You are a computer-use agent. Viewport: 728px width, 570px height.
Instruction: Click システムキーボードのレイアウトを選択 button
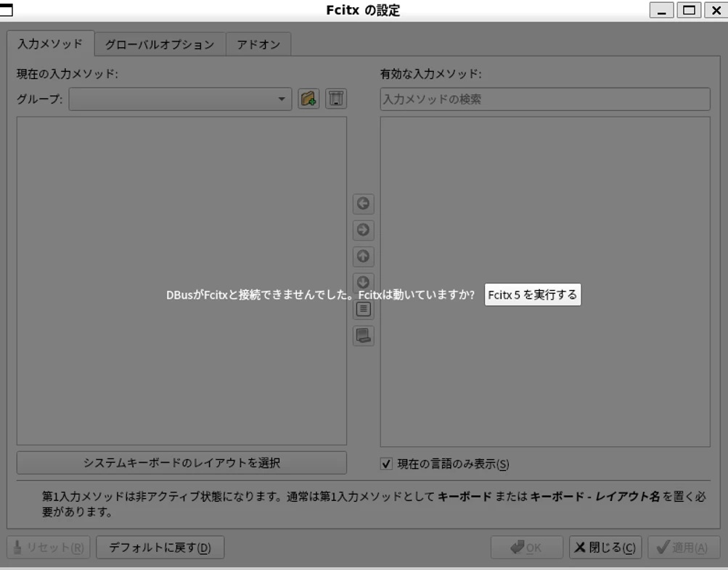(x=181, y=463)
